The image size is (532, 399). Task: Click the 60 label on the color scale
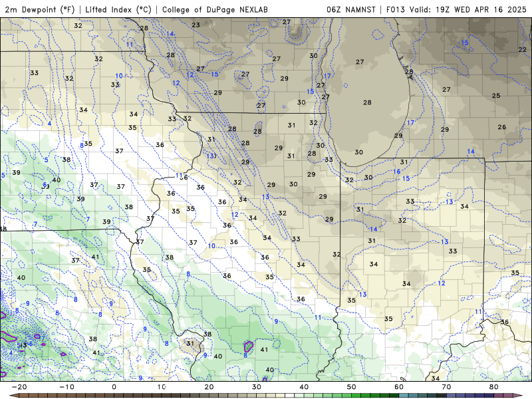[x=399, y=387]
